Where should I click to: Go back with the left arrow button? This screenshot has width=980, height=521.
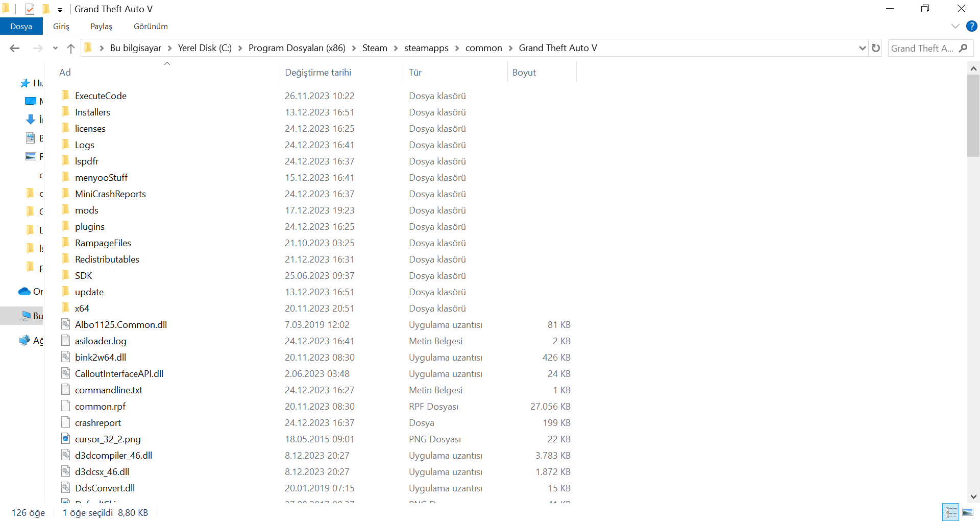pos(14,48)
